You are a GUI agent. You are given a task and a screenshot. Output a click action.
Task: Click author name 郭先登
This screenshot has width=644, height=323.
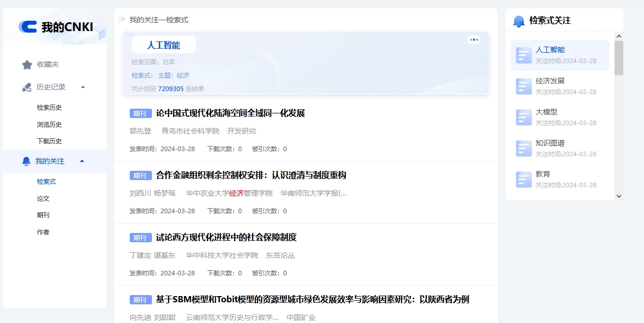pyautogui.click(x=140, y=131)
